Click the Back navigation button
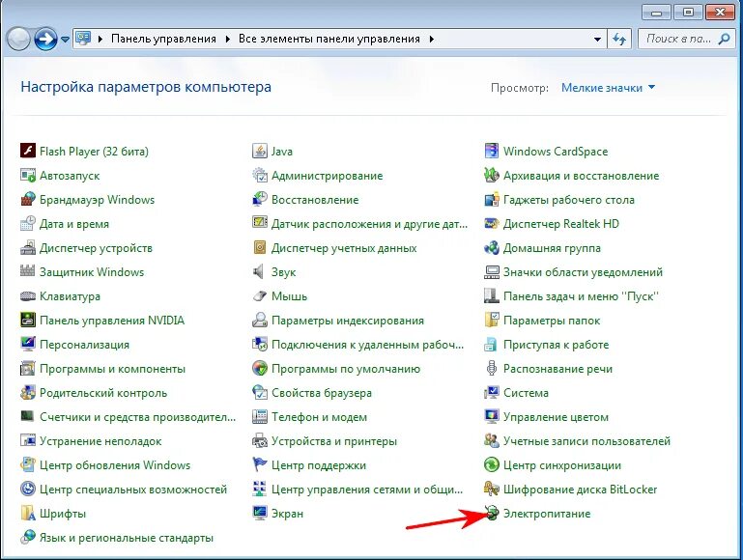 click(19, 40)
